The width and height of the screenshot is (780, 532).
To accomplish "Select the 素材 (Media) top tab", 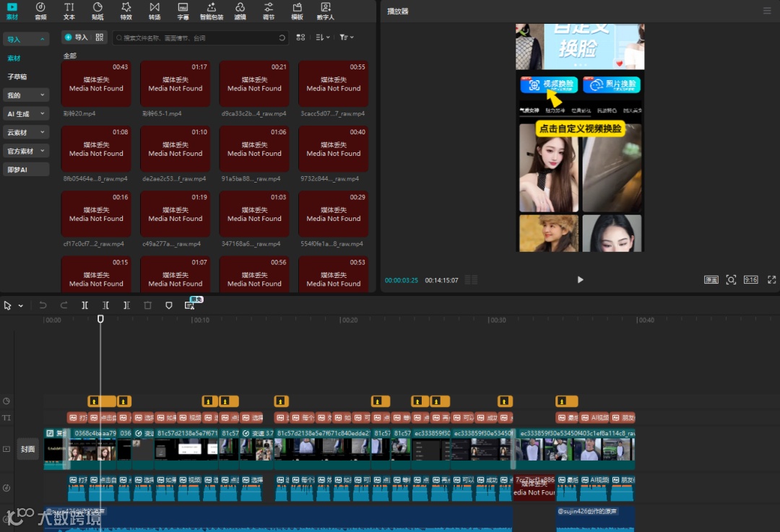I will coord(12,10).
